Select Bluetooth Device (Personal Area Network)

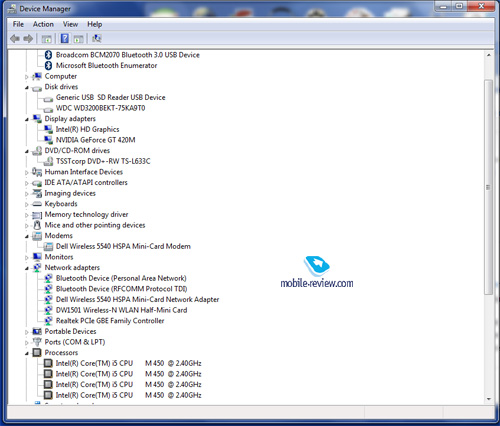point(121,278)
